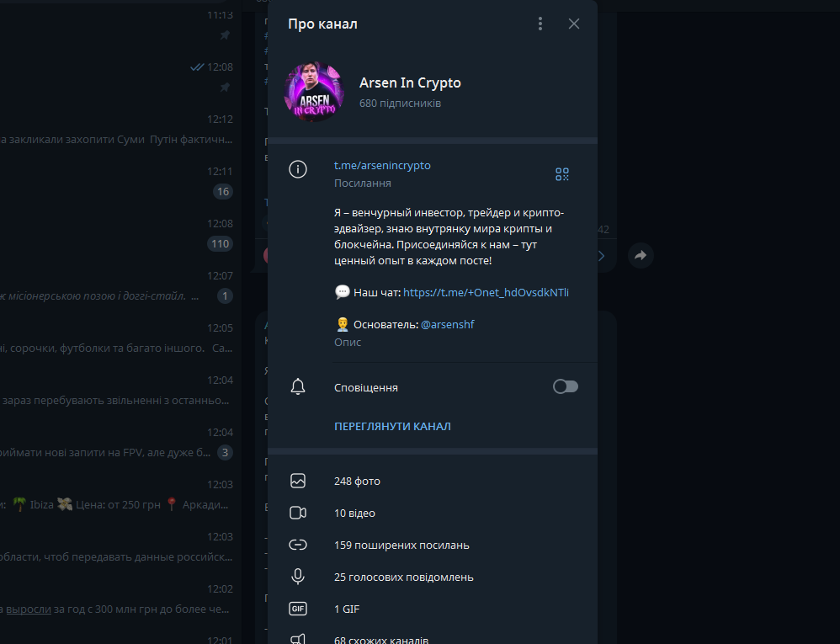Open the chat mentioning FPV requests
The image size is (840, 644).
tap(120, 443)
